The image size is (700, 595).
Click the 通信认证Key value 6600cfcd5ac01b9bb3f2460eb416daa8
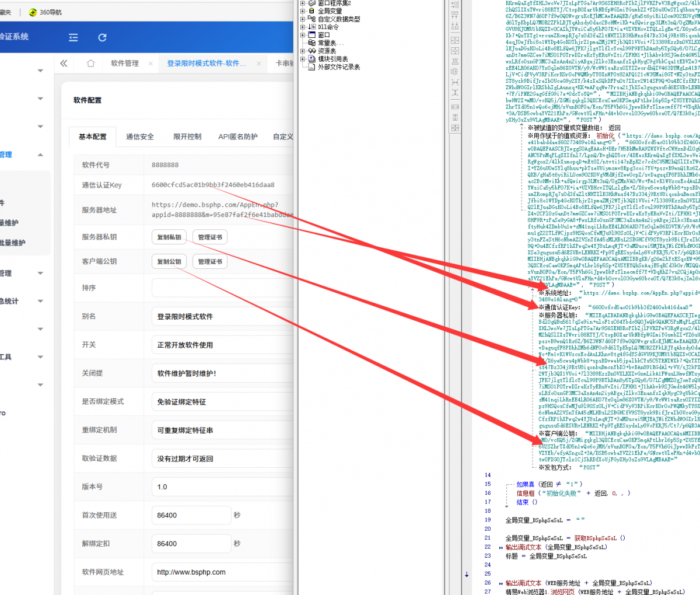(213, 185)
